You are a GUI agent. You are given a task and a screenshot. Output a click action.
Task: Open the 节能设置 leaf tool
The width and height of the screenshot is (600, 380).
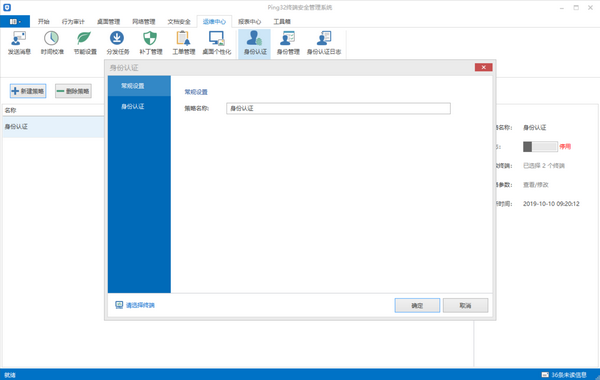[85, 43]
